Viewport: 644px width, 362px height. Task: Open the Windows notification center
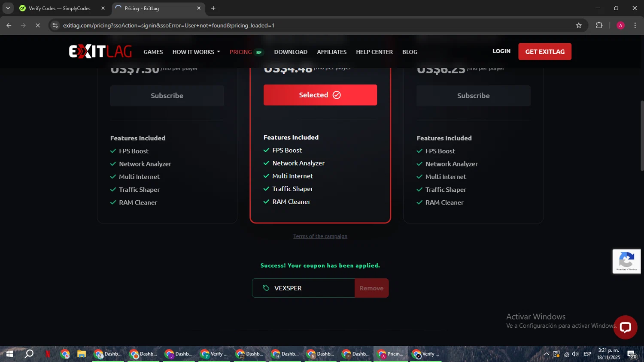click(x=632, y=354)
